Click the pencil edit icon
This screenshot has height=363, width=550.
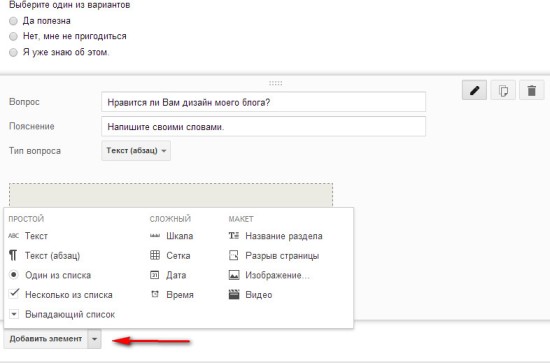point(474,90)
